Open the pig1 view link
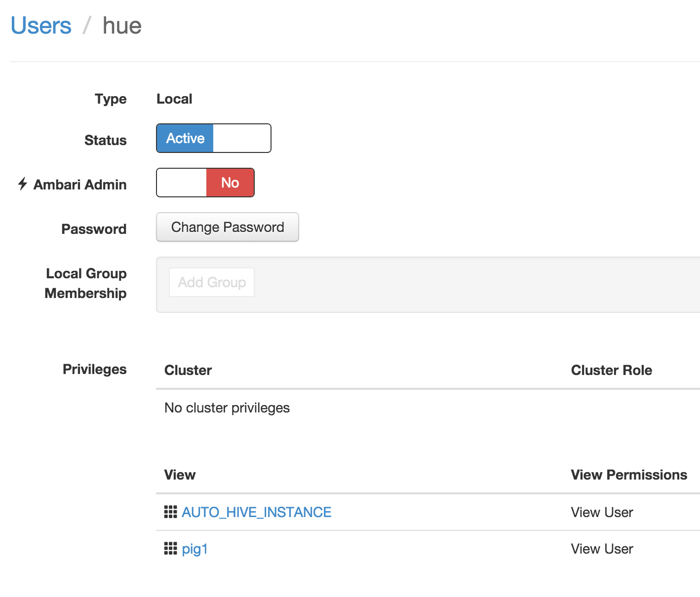Screen dimensions: 700x597 coord(194,549)
